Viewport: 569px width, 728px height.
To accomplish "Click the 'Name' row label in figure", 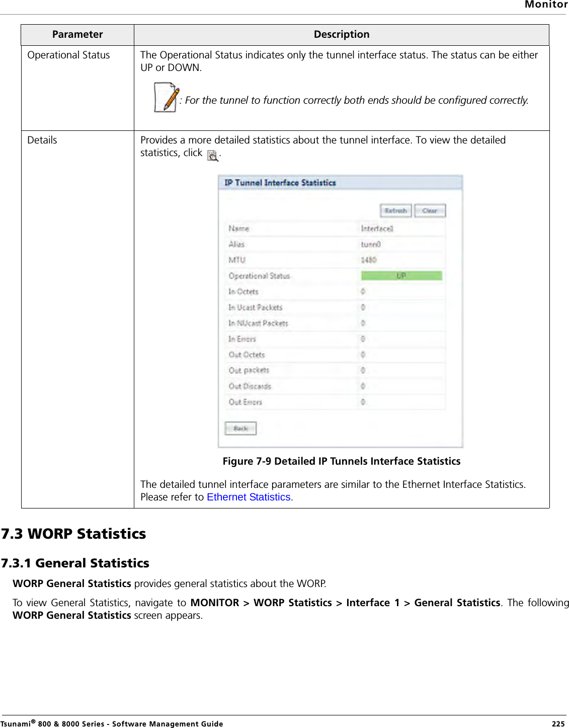I will click(x=238, y=229).
